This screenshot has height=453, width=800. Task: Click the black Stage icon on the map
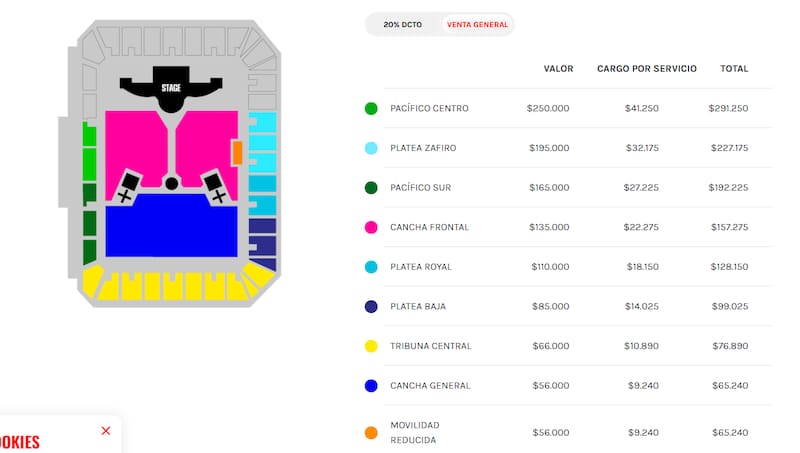tap(171, 86)
